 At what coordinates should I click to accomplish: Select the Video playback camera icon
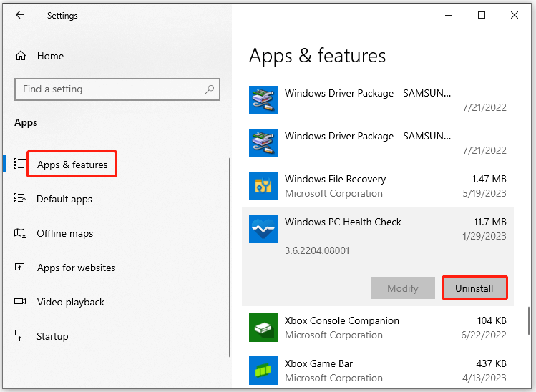pyautogui.click(x=20, y=301)
